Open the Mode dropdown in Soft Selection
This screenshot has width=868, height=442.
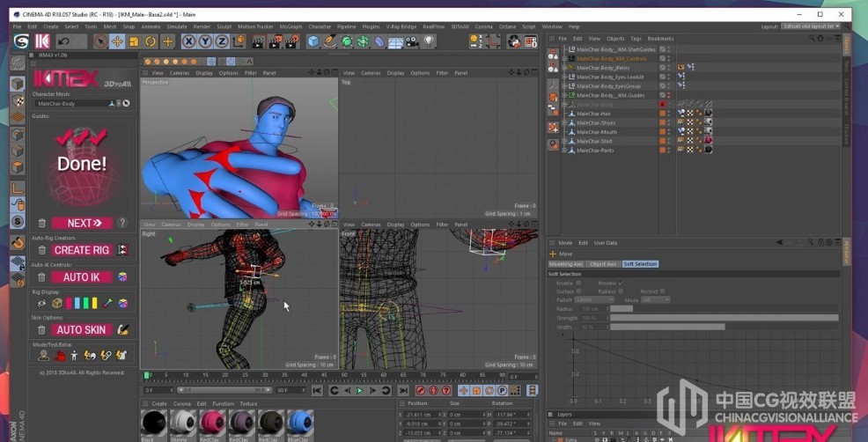(656, 299)
